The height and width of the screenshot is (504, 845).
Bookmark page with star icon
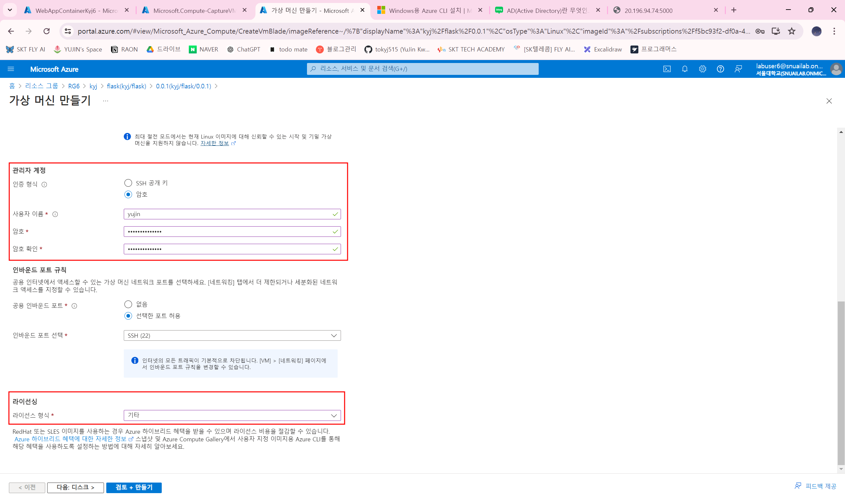792,31
